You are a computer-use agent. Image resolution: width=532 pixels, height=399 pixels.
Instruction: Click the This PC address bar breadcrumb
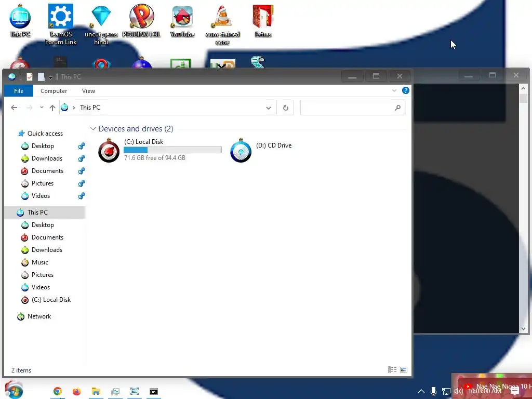[x=90, y=108]
